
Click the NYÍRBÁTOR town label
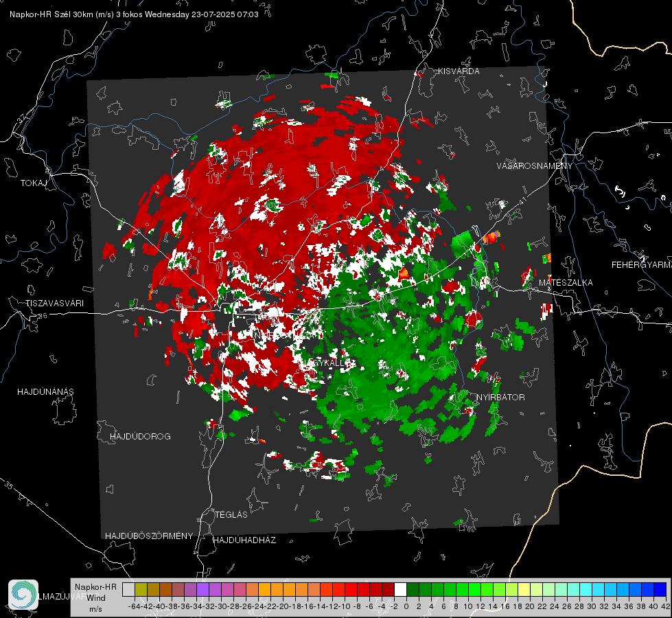pos(500,397)
